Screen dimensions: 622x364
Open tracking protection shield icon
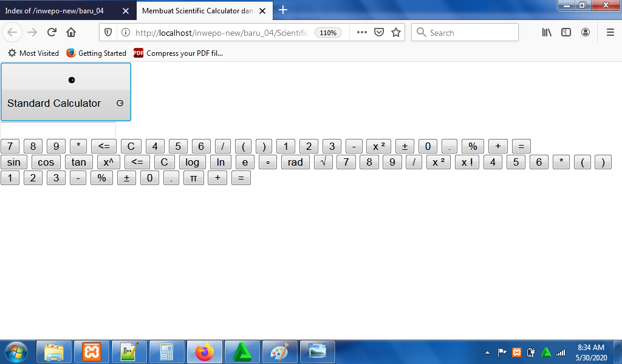[x=109, y=33]
